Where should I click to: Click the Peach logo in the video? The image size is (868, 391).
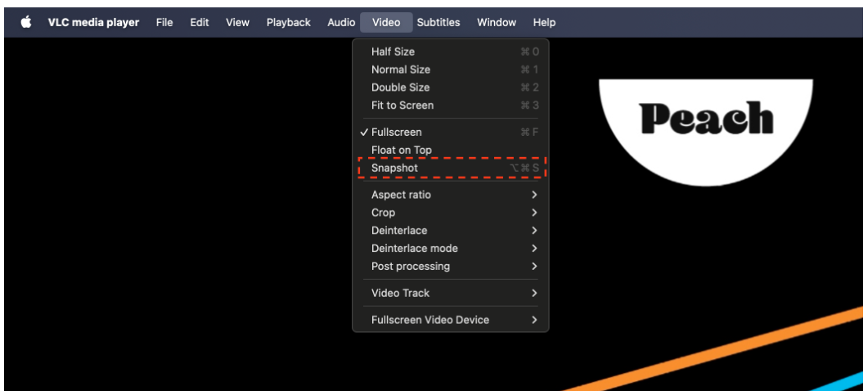(706, 120)
